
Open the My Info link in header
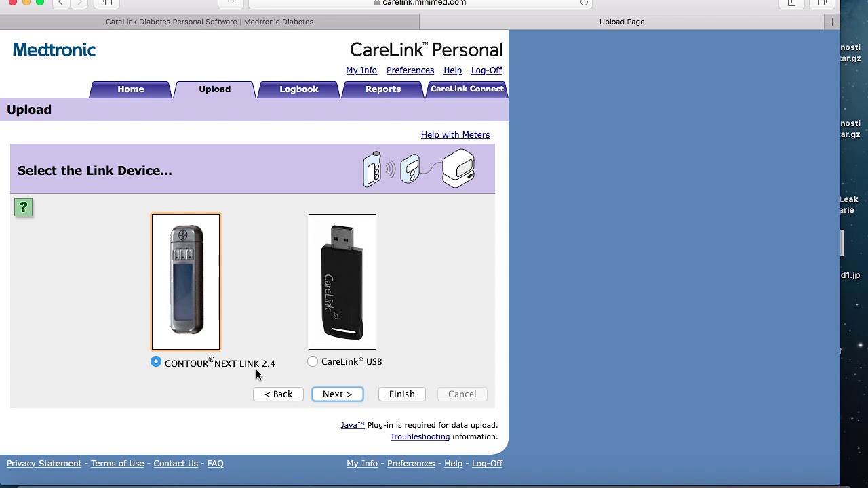click(361, 70)
